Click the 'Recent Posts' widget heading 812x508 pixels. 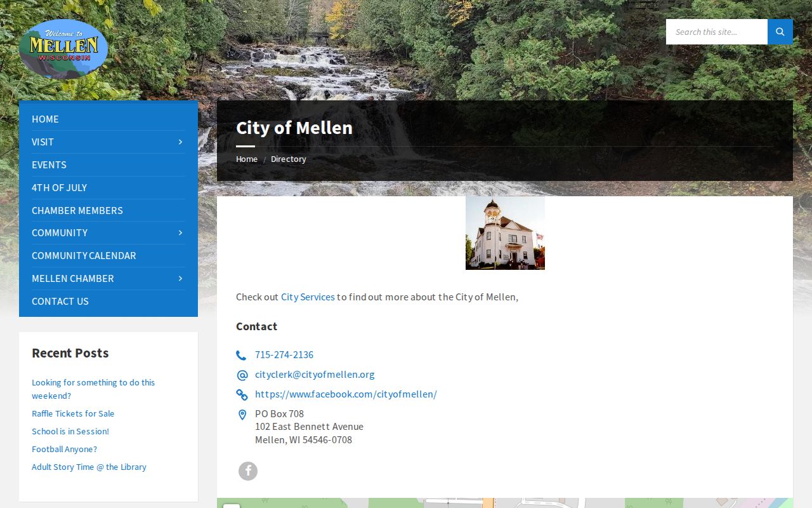coord(70,353)
